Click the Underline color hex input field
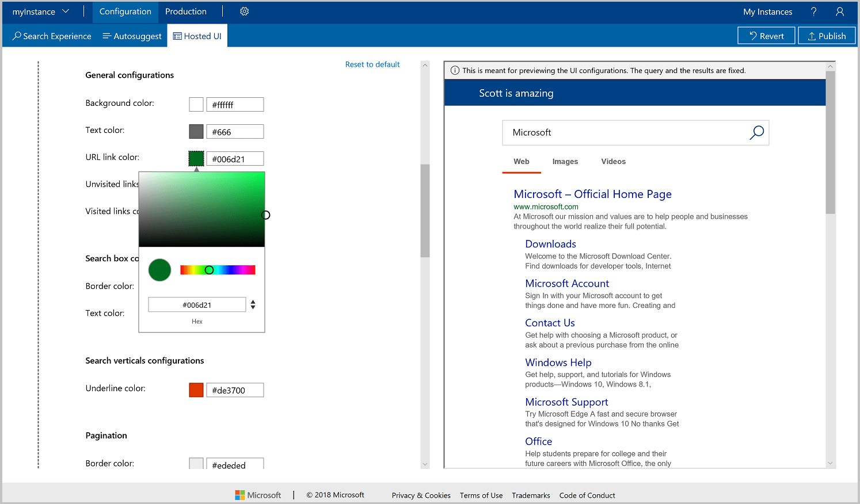The image size is (860, 504). pos(235,390)
